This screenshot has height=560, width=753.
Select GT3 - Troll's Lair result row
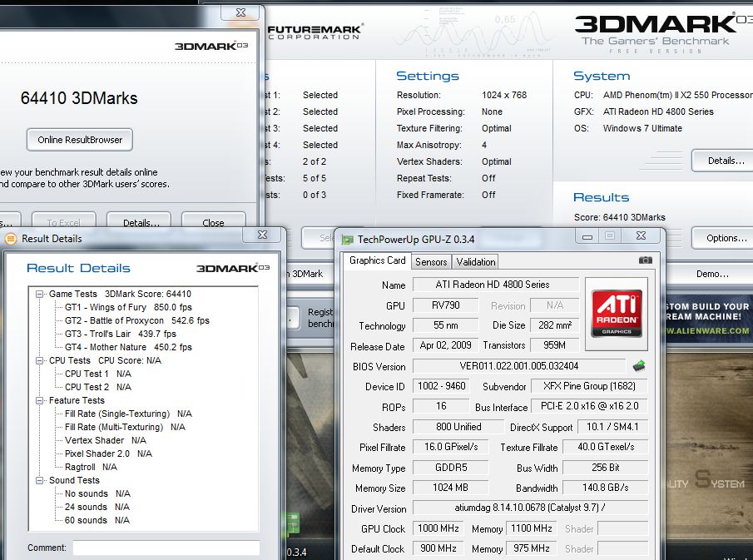[121, 334]
